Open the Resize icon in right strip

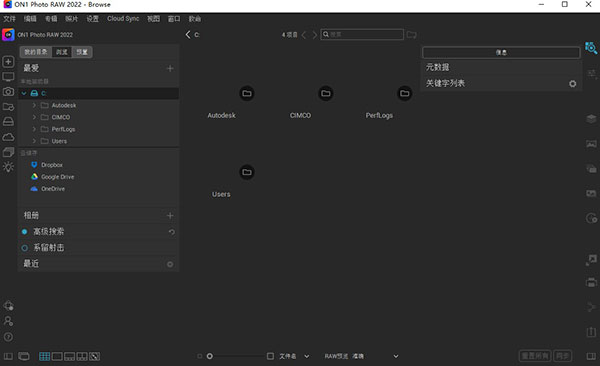click(x=592, y=260)
